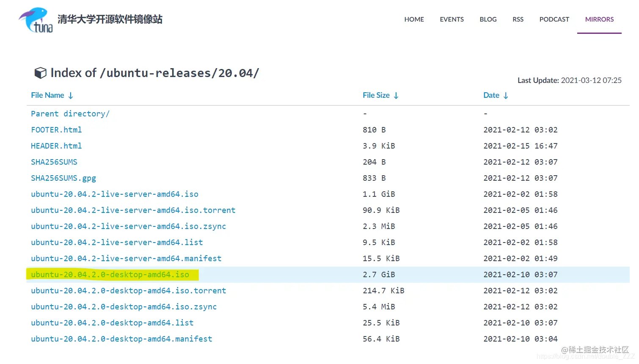Download the live-server amd64.iso.torrent file

133,210
